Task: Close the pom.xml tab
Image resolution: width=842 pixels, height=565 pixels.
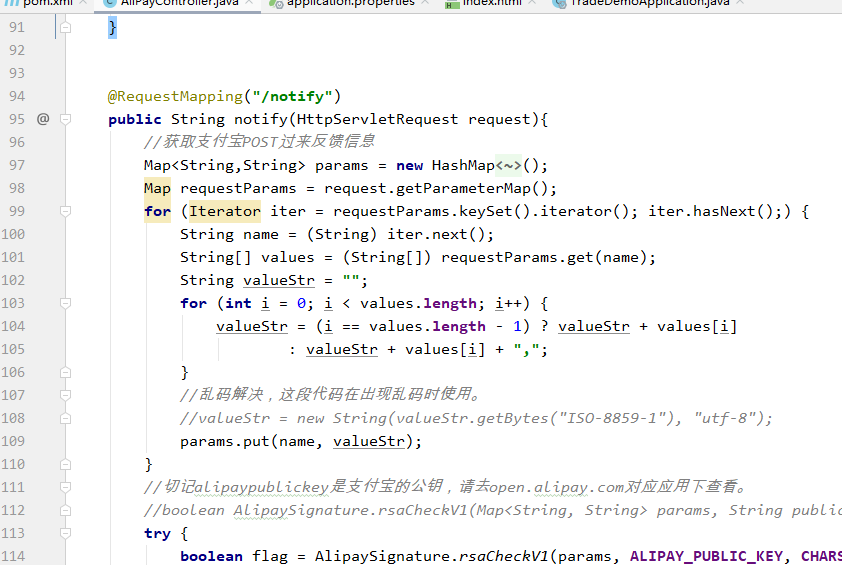Action: click(x=83, y=3)
